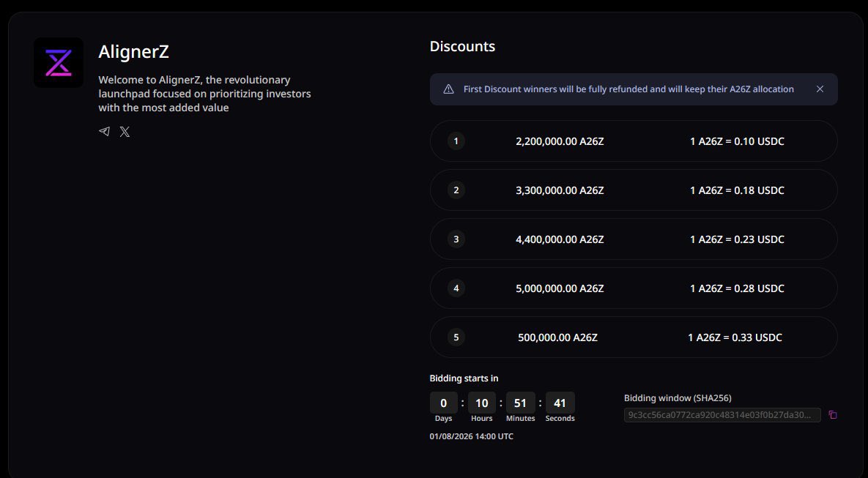
Task: Click the countdown Days value box
Action: [443, 403]
